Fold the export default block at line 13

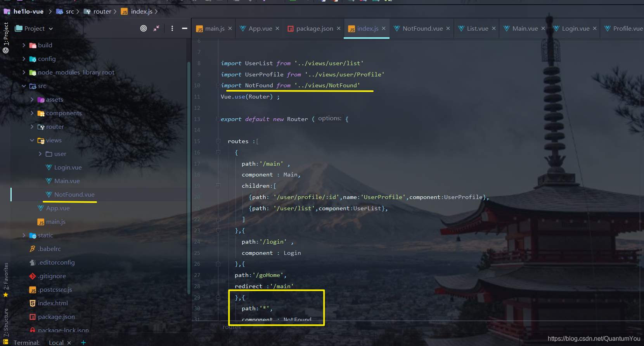click(218, 119)
